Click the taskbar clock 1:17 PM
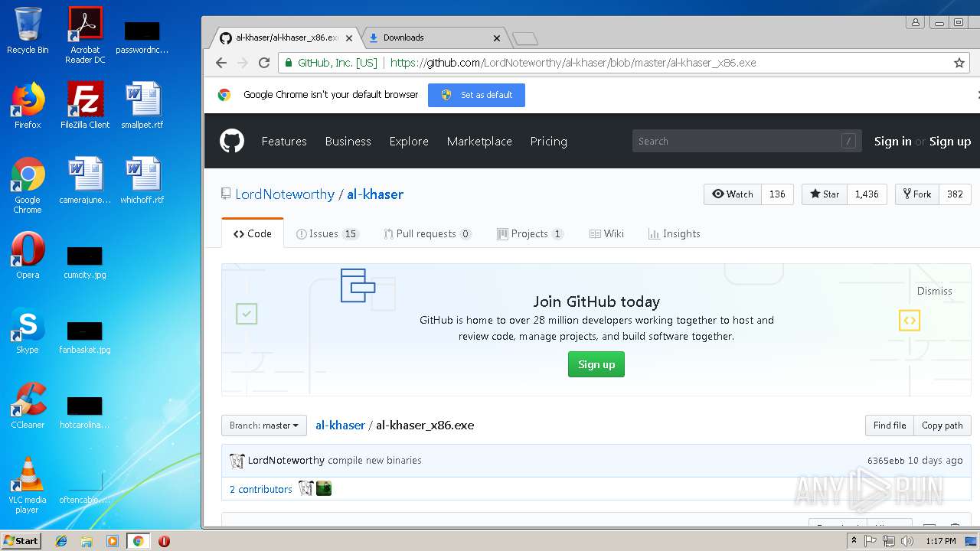The image size is (980, 551). click(940, 541)
